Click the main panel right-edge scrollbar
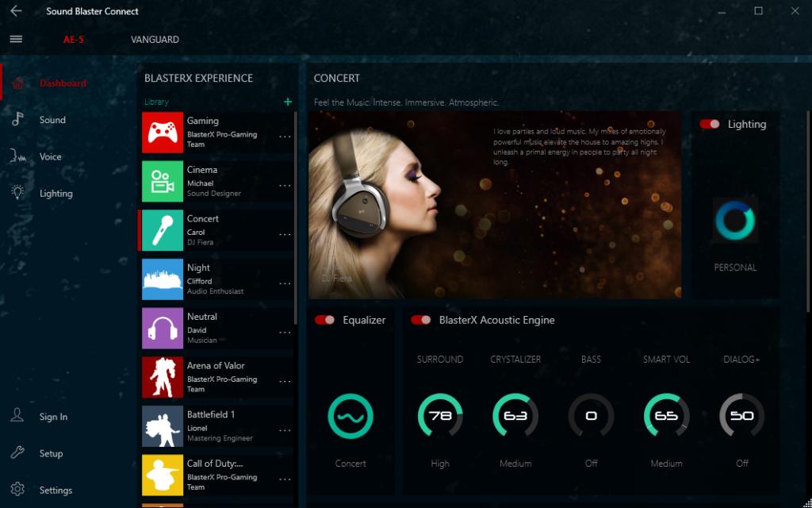Viewport: 812px width, 508px height. (808, 211)
